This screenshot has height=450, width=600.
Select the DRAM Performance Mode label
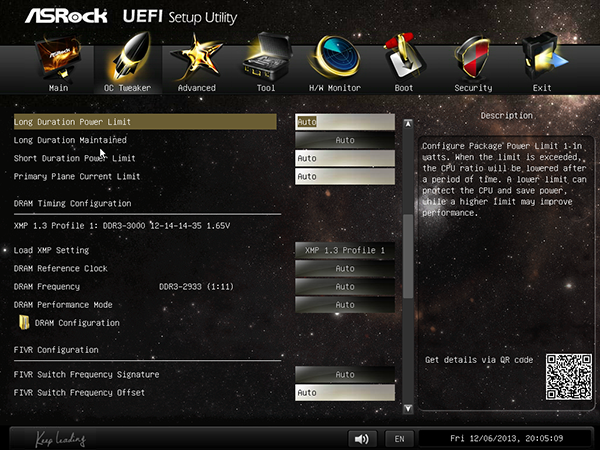click(63, 305)
